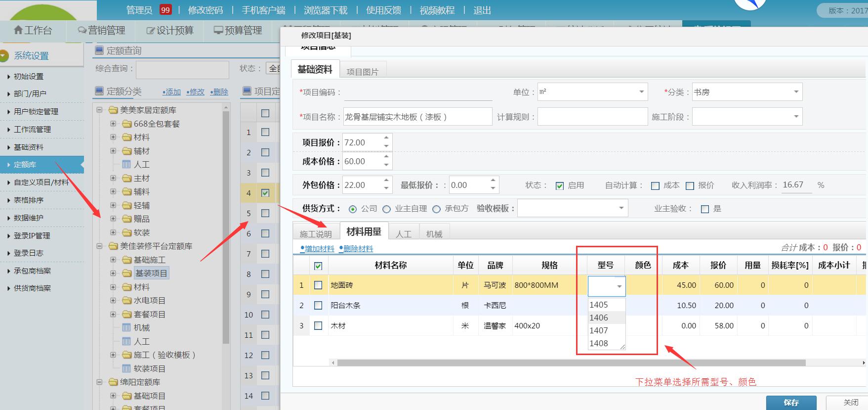Click the 预算管理 monitor icon
This screenshot has width=868, height=410.
pyautogui.click(x=218, y=30)
